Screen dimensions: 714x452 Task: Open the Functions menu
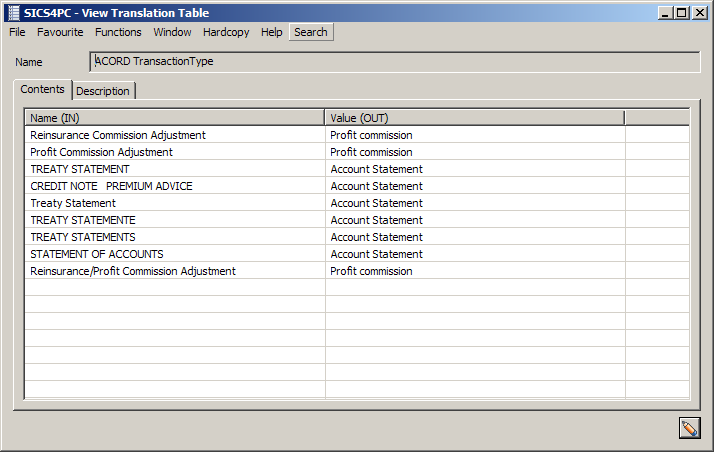point(118,32)
